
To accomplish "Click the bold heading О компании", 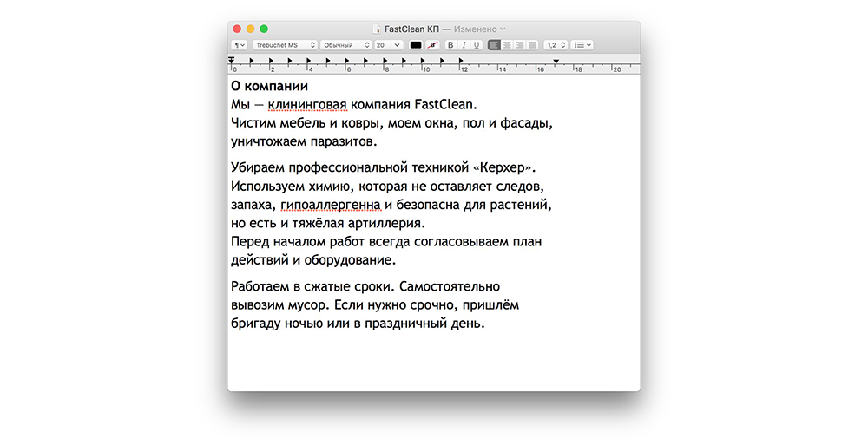I will point(270,87).
